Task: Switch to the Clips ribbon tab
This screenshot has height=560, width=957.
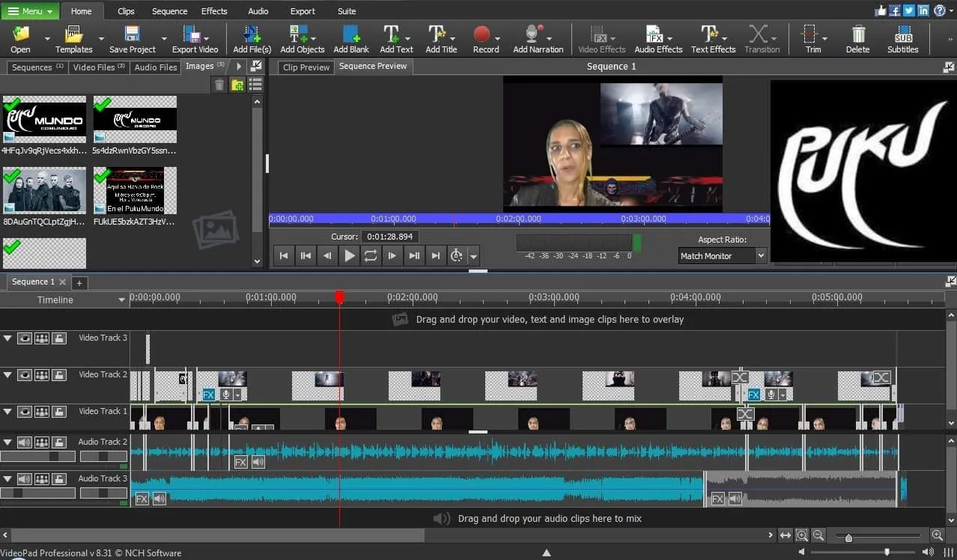Action: [x=127, y=11]
